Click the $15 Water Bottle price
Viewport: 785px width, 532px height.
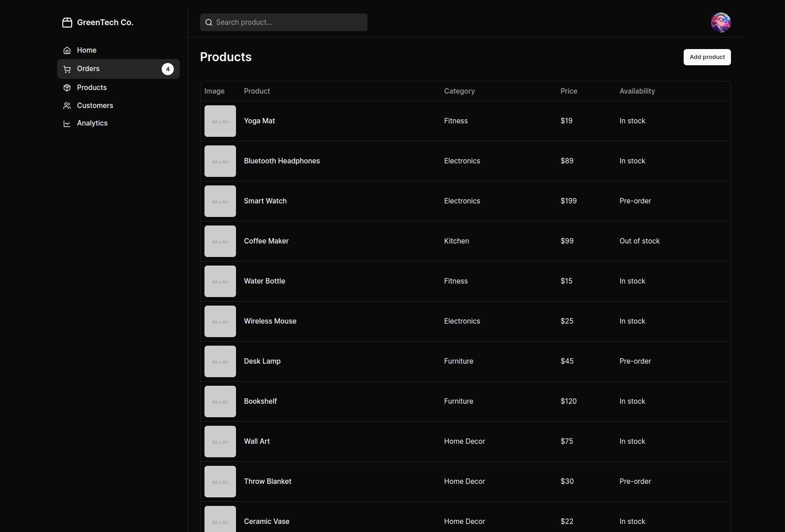567,281
